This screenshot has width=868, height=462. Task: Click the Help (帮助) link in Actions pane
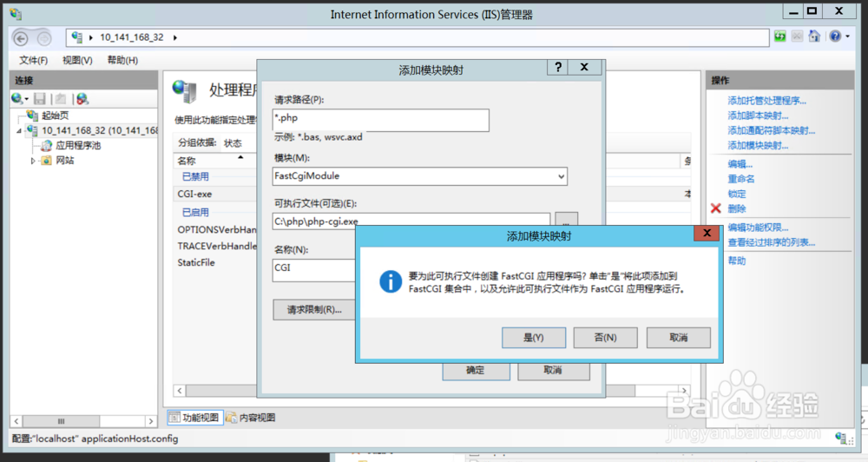pyautogui.click(x=737, y=261)
